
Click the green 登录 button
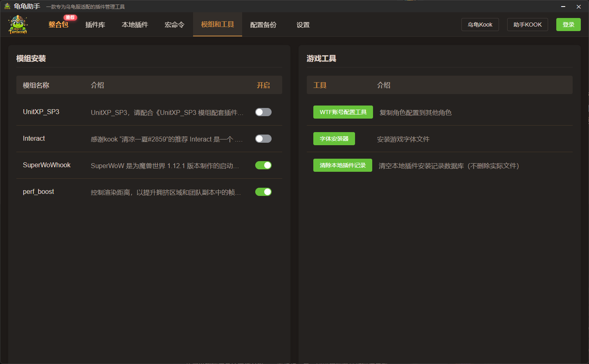coord(568,24)
